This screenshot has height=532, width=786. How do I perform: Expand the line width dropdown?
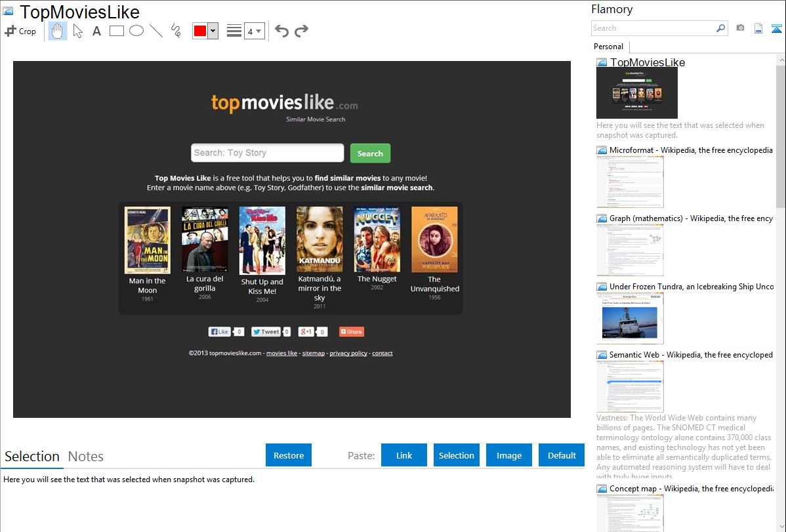[255, 31]
